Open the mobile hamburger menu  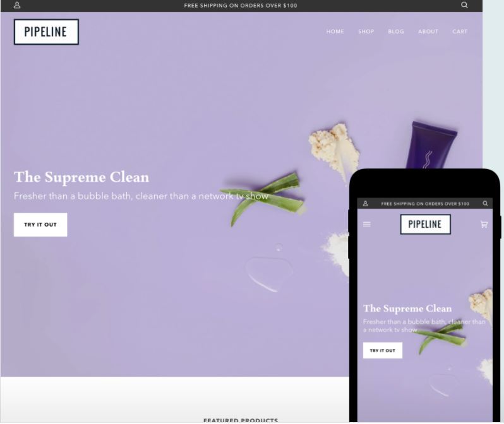(x=367, y=224)
